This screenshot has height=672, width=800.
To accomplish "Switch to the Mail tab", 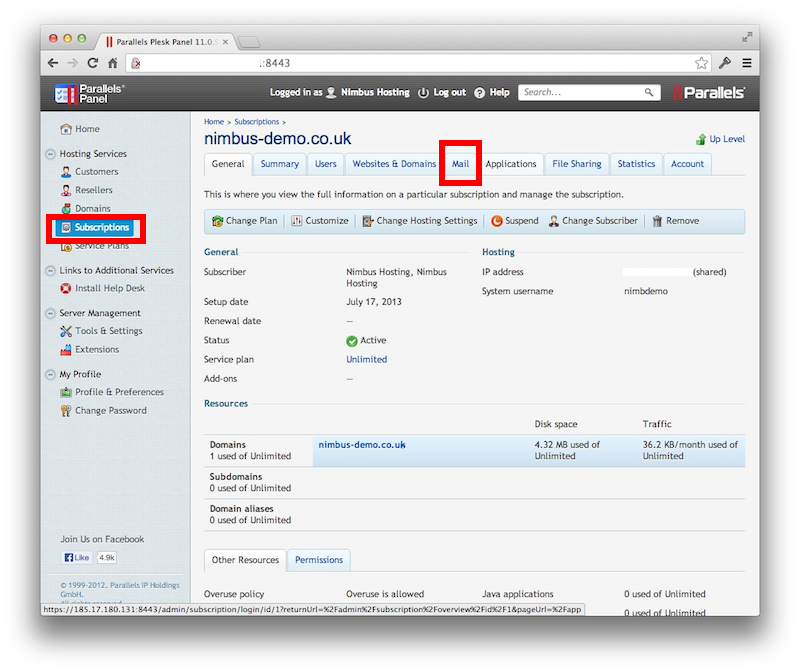I will tap(460, 164).
